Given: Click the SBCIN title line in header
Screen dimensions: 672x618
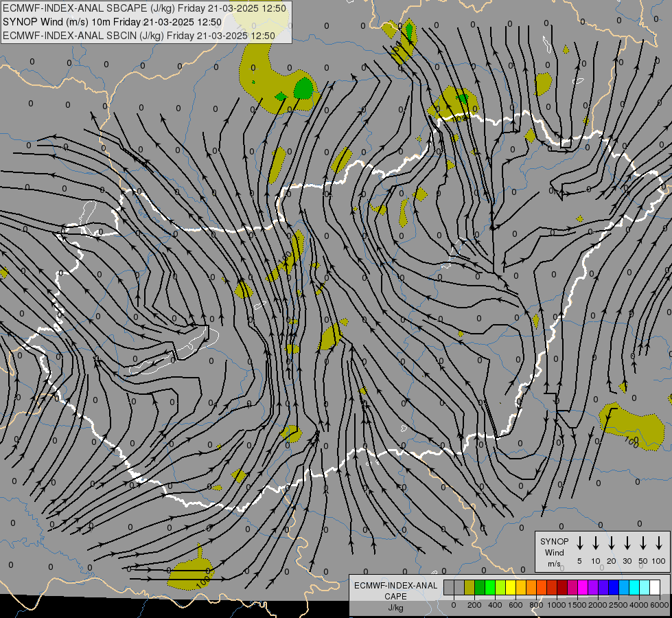Looking at the screenshot, I should coord(139,36).
